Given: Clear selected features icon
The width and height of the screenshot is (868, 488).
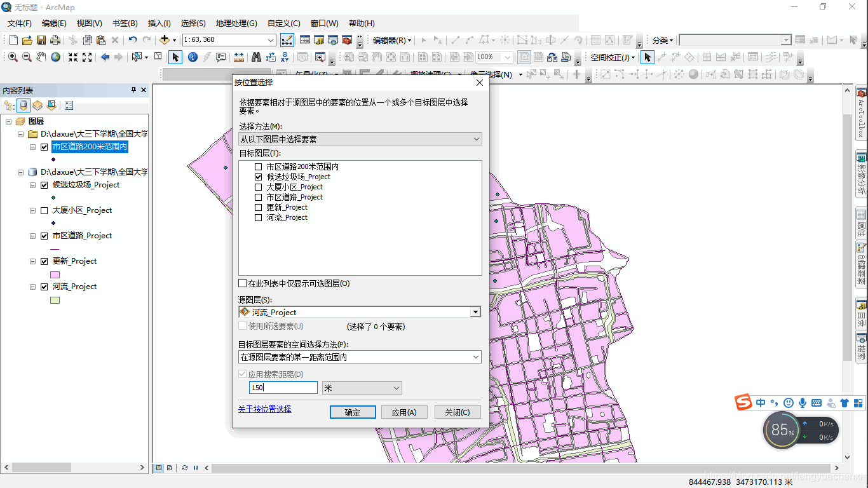Looking at the screenshot, I should 158,57.
